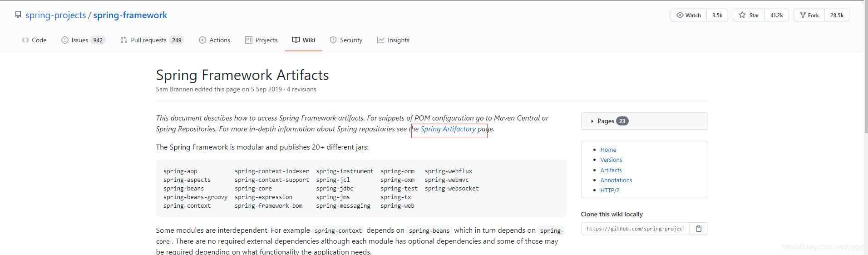Open the 28.5k forks count
This screenshot has width=868, height=255.
[x=837, y=15]
